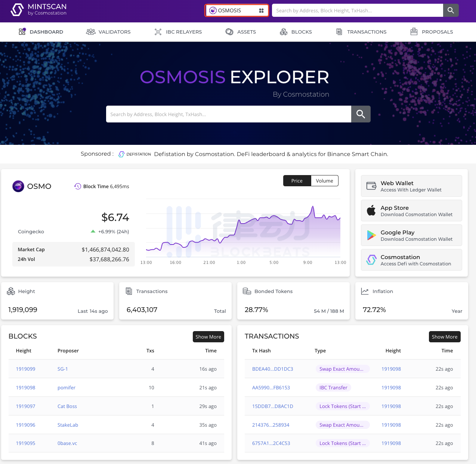Click bonded tokens percentage 28.77%
Screen dimensions: 476x464
(x=256, y=310)
